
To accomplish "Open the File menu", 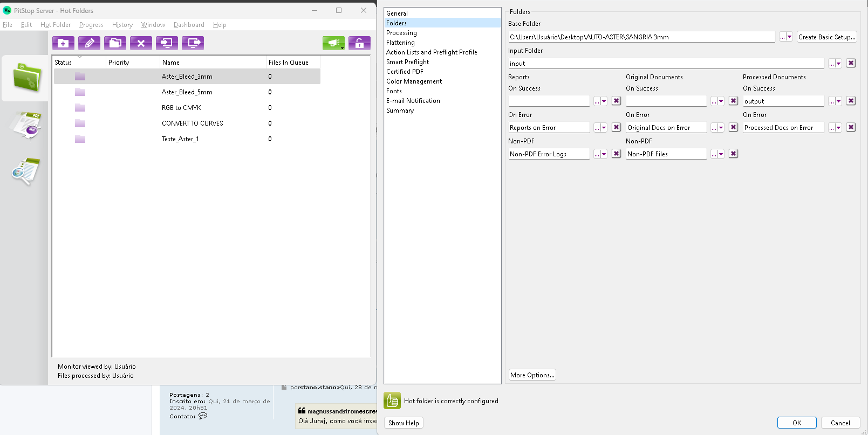I will [8, 25].
